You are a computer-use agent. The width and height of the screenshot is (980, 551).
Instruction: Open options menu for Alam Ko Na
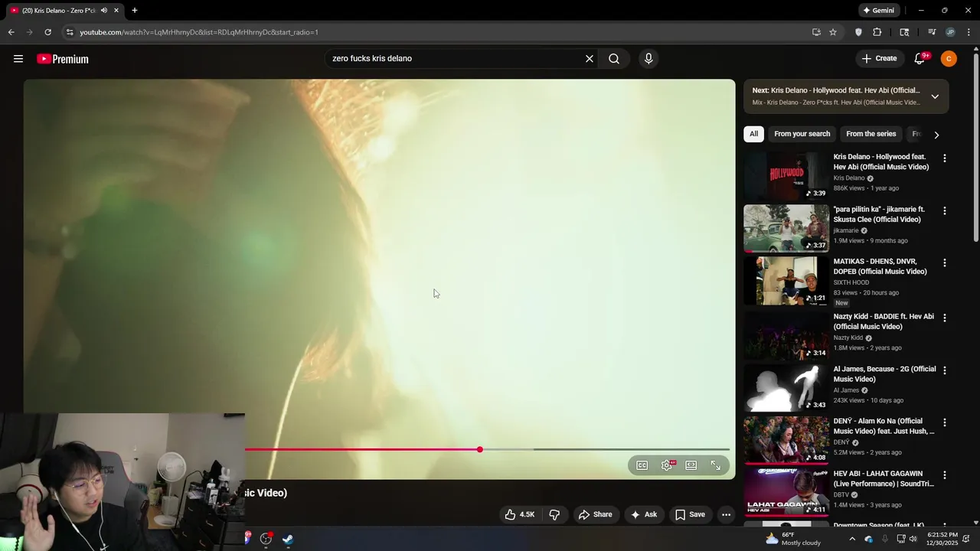click(944, 422)
